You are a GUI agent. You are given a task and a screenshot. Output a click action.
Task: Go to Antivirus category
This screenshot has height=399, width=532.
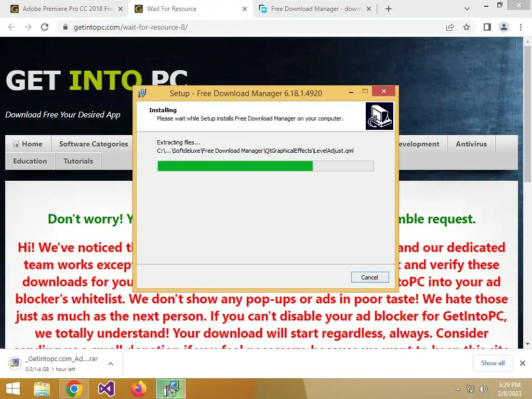(471, 144)
